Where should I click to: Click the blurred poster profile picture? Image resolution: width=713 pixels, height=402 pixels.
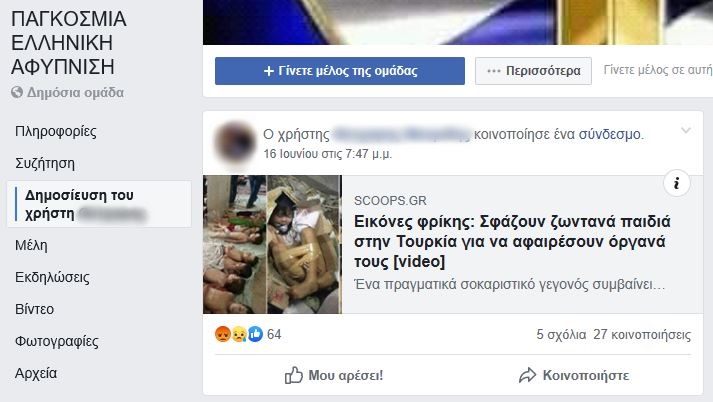235,142
